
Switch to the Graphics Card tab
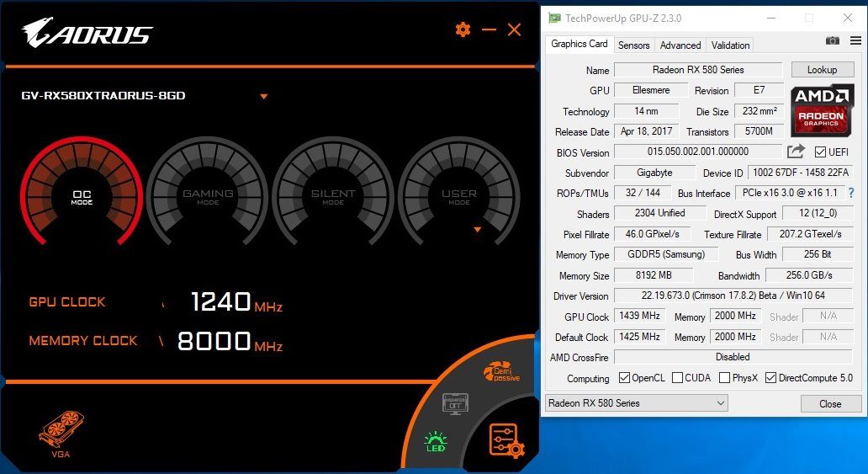coord(579,44)
